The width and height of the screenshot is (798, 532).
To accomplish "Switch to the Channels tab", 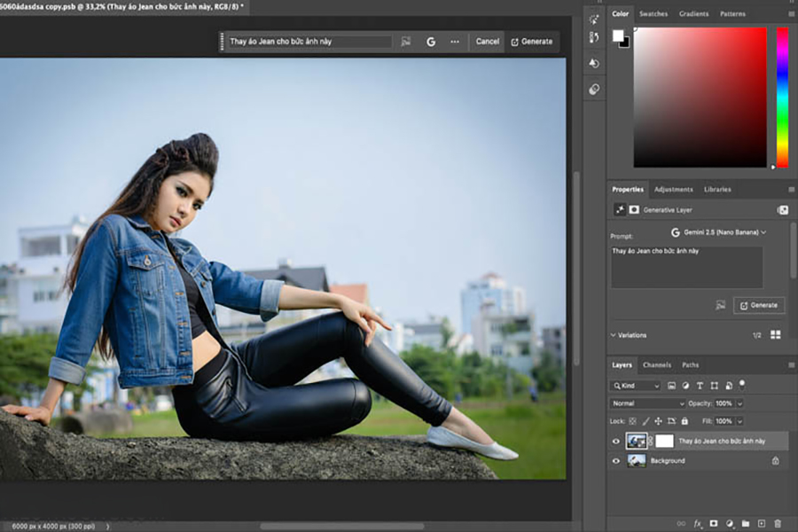I will (657, 365).
